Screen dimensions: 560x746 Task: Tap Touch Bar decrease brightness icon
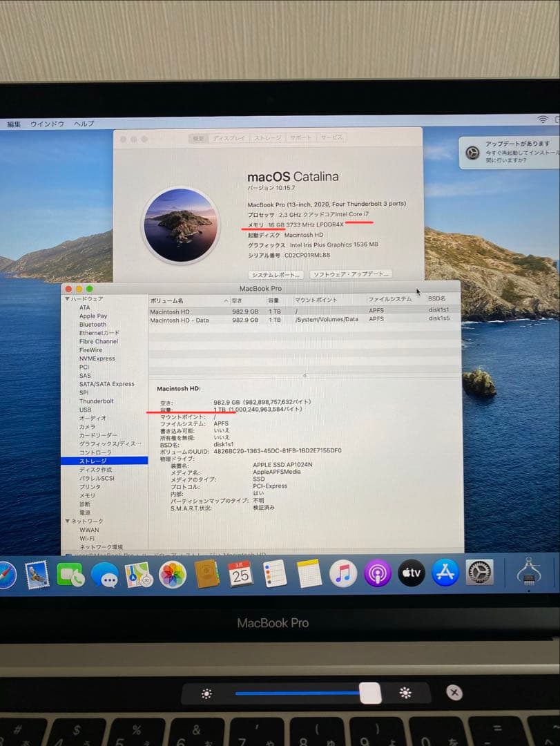[206, 694]
